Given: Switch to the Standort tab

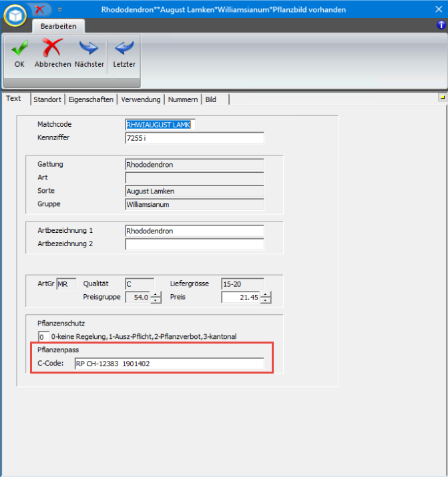Looking at the screenshot, I should [47, 99].
